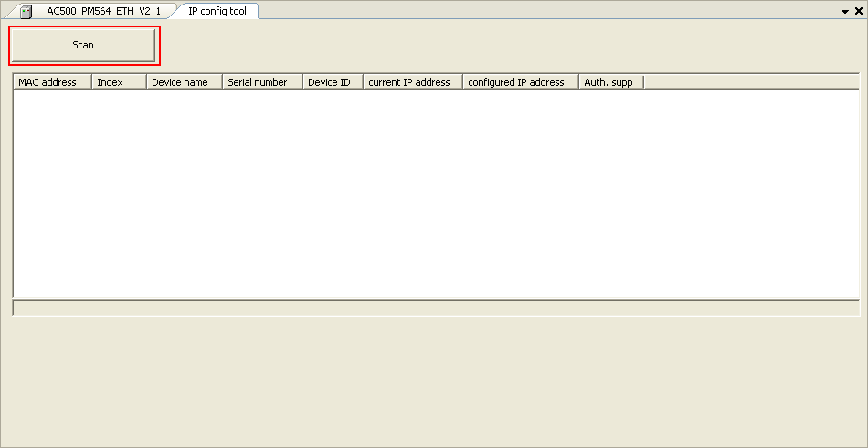This screenshot has width=868, height=448.
Task: Click the Scan button
Action: coord(83,45)
